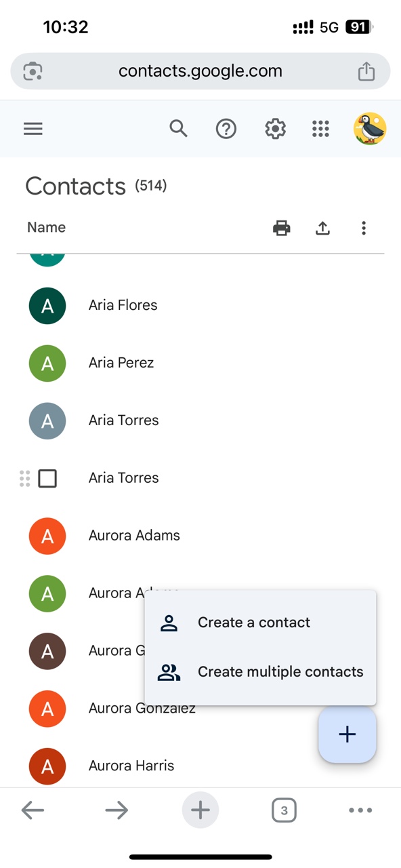Click the Help question mark icon

click(x=226, y=128)
